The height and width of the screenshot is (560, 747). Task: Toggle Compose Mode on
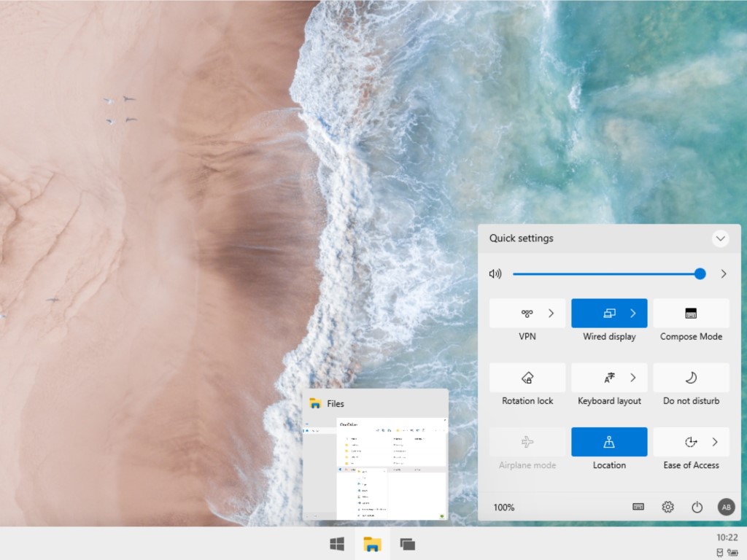pos(691,314)
